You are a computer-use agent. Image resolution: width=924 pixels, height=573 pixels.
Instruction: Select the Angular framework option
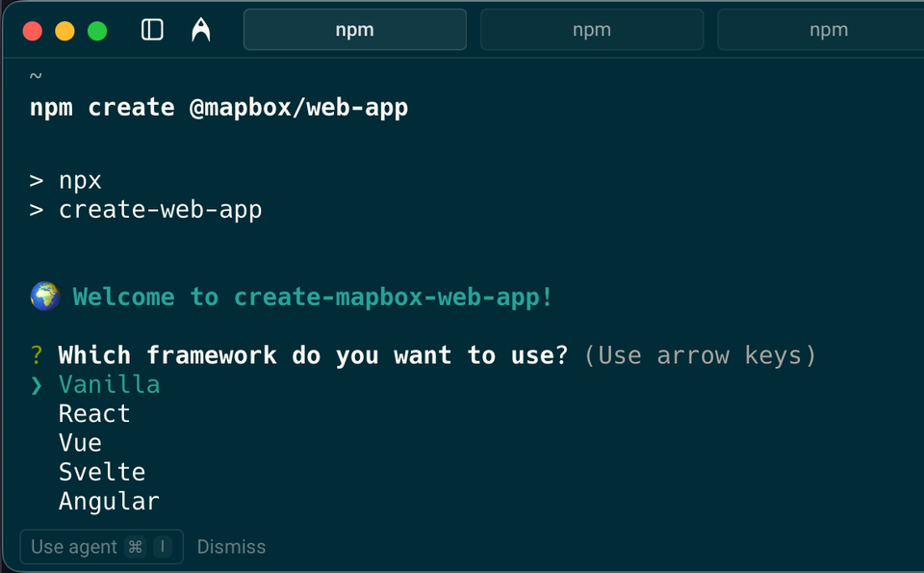click(109, 502)
